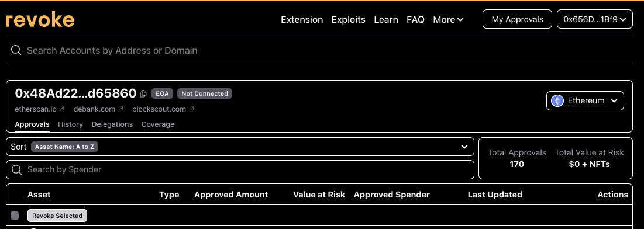Visit the FAQ page
Screen dimensions: 644x229
coord(415,19)
